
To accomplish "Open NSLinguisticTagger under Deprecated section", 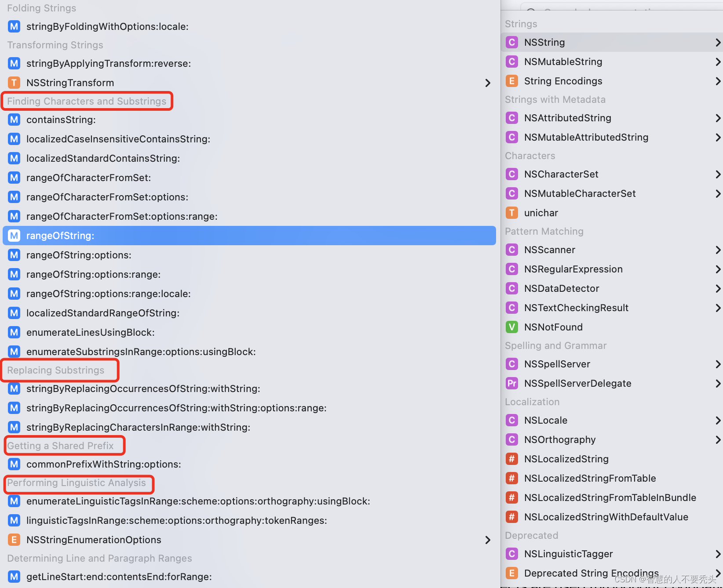I will [x=568, y=554].
